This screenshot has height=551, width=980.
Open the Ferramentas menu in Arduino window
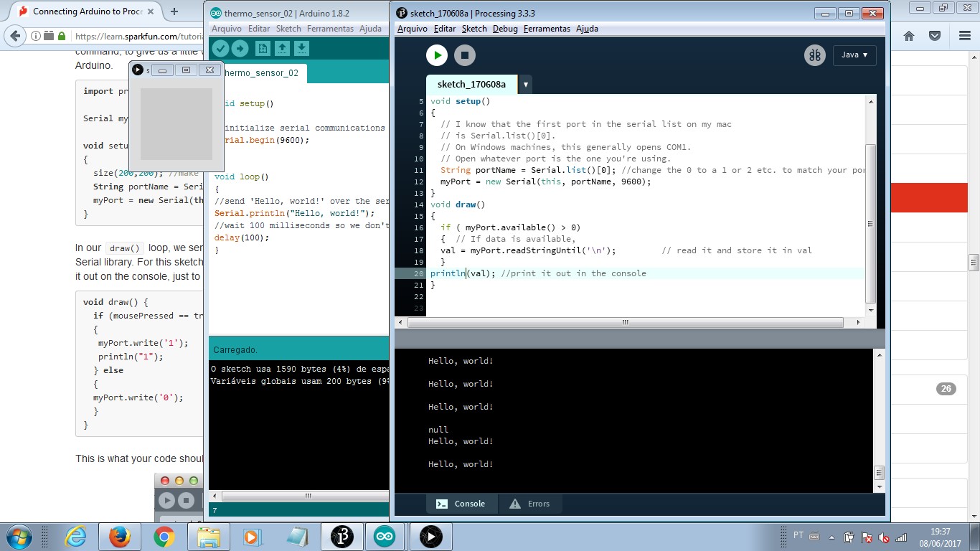330,29
